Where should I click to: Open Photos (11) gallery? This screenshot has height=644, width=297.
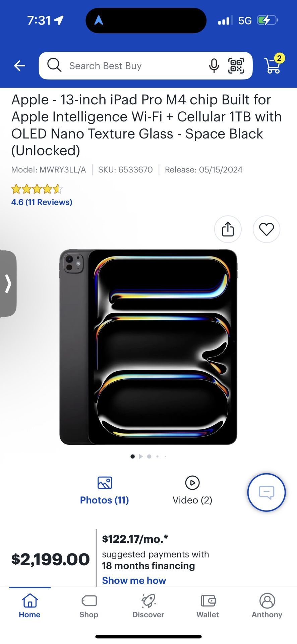pyautogui.click(x=104, y=491)
